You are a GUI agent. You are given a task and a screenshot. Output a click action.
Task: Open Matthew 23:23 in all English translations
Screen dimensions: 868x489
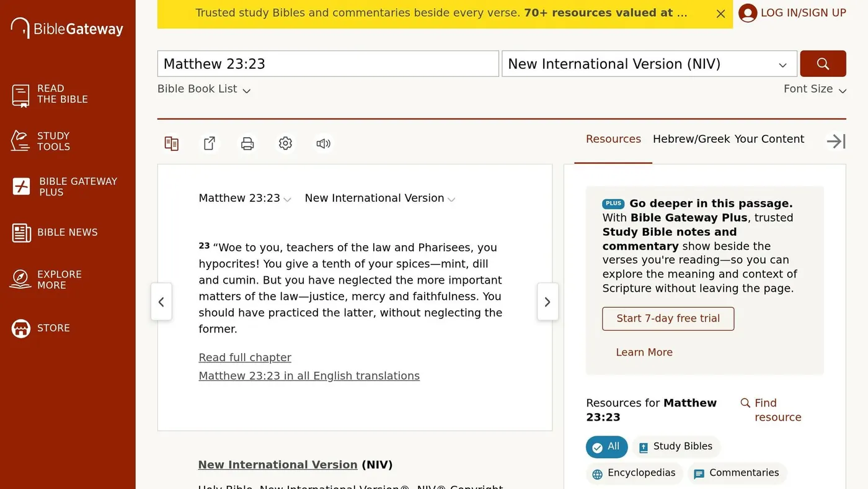click(x=309, y=376)
